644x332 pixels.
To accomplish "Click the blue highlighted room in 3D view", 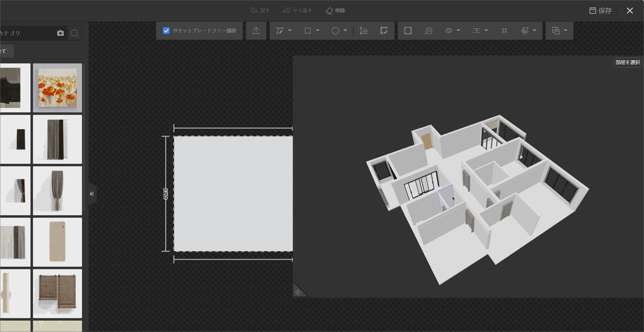I will point(446,198).
